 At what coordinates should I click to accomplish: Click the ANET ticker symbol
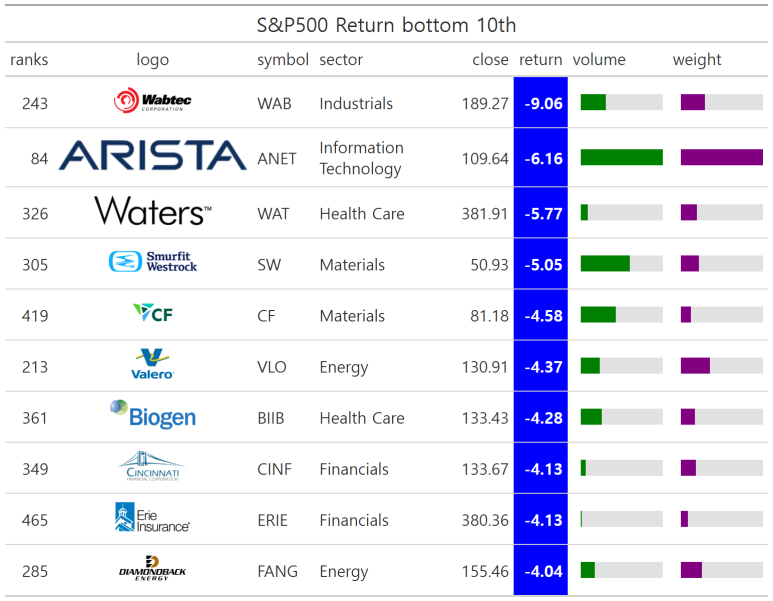tap(277, 159)
